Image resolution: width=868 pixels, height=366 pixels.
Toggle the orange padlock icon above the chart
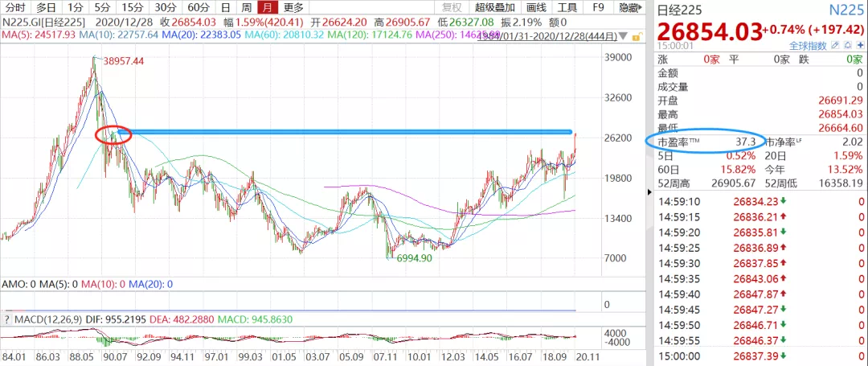(x=637, y=37)
